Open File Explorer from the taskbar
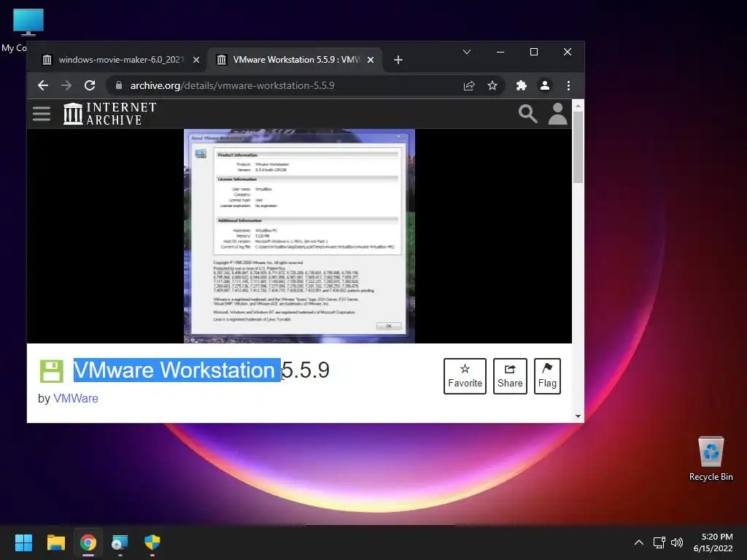Viewport: 747px width, 560px height. pos(55,542)
